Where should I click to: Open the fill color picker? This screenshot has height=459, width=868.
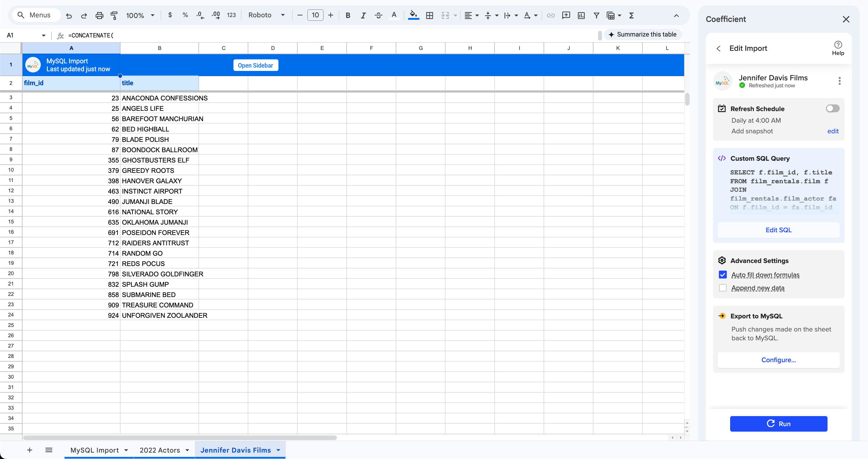[x=413, y=15]
